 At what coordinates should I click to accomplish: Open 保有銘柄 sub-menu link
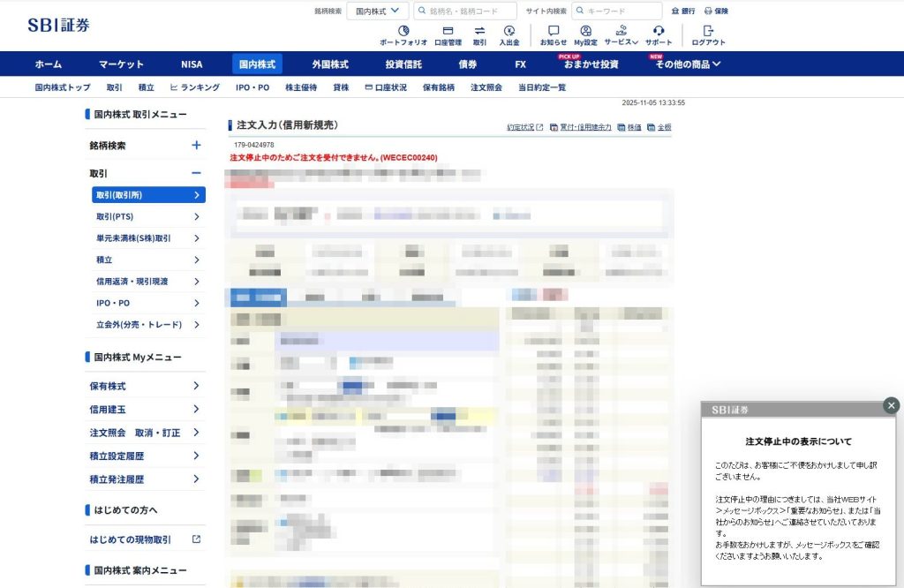[x=438, y=87]
